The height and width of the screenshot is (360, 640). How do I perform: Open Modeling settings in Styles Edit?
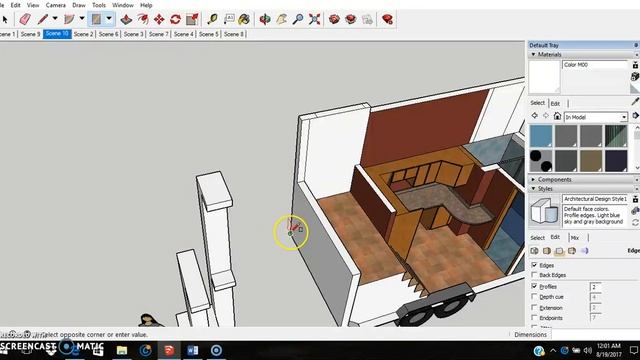584,251
